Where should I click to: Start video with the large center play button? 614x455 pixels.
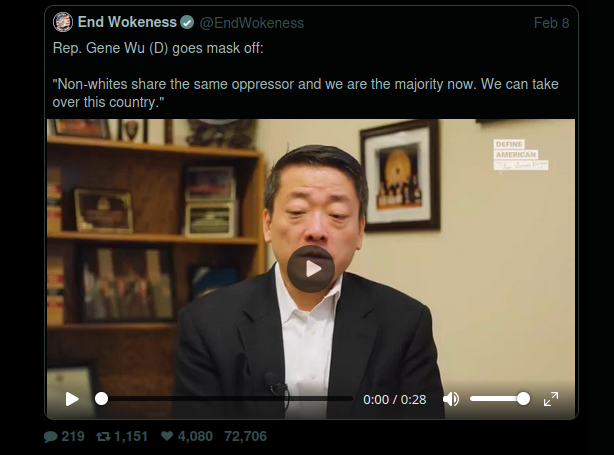(311, 269)
